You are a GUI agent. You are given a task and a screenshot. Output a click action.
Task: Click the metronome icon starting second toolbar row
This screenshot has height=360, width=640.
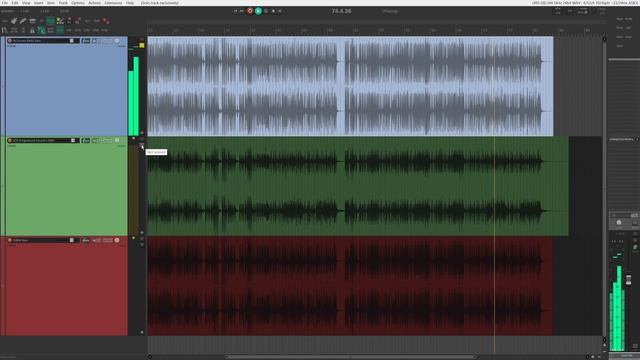(4, 30)
